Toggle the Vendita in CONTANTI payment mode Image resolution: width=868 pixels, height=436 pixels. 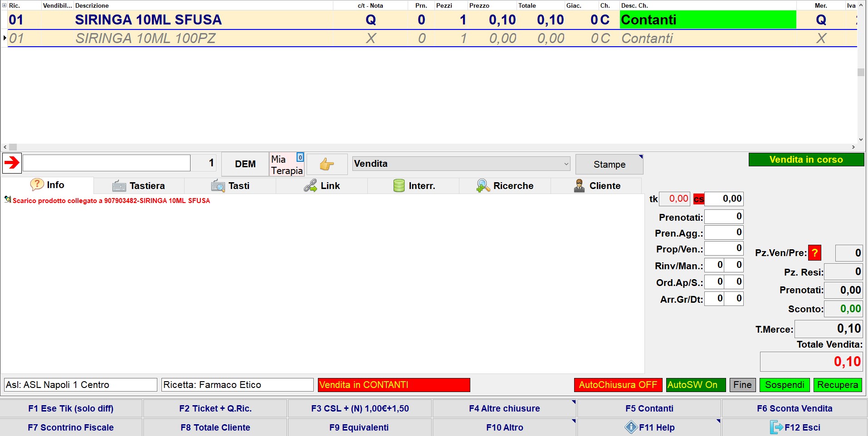pyautogui.click(x=394, y=385)
